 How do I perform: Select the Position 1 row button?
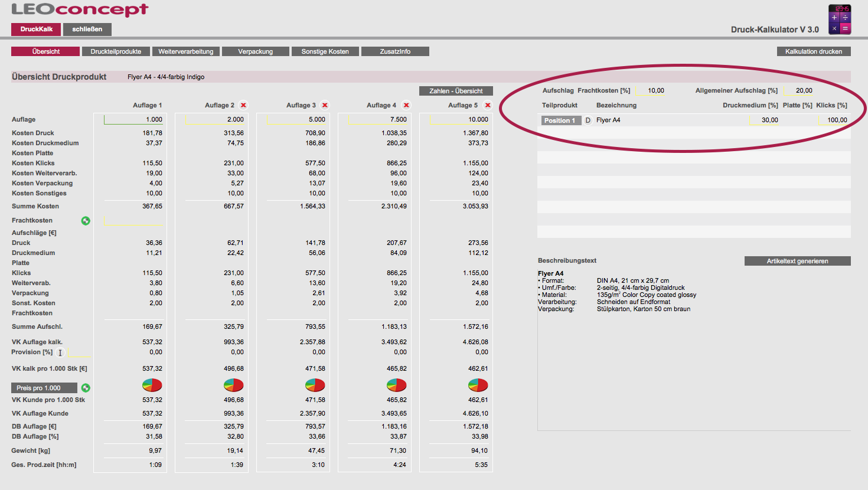560,120
